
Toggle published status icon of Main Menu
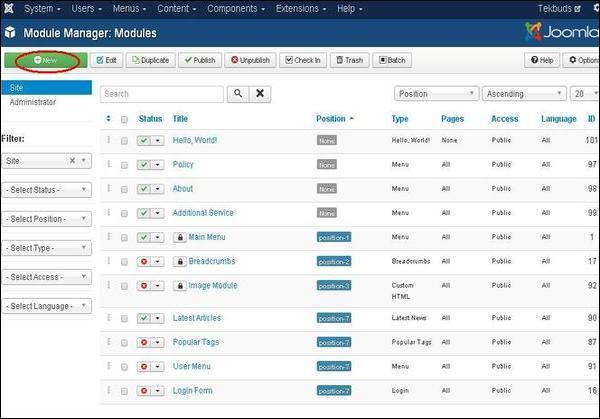(144, 238)
